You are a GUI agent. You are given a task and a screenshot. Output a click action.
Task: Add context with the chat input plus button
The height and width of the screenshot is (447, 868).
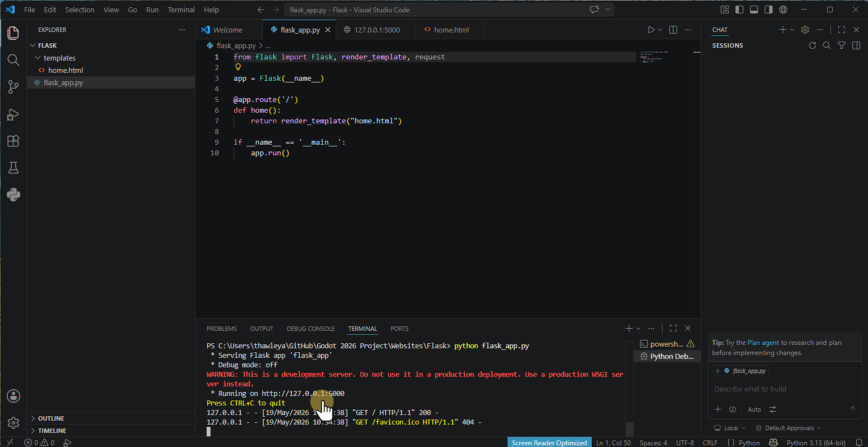(718, 409)
